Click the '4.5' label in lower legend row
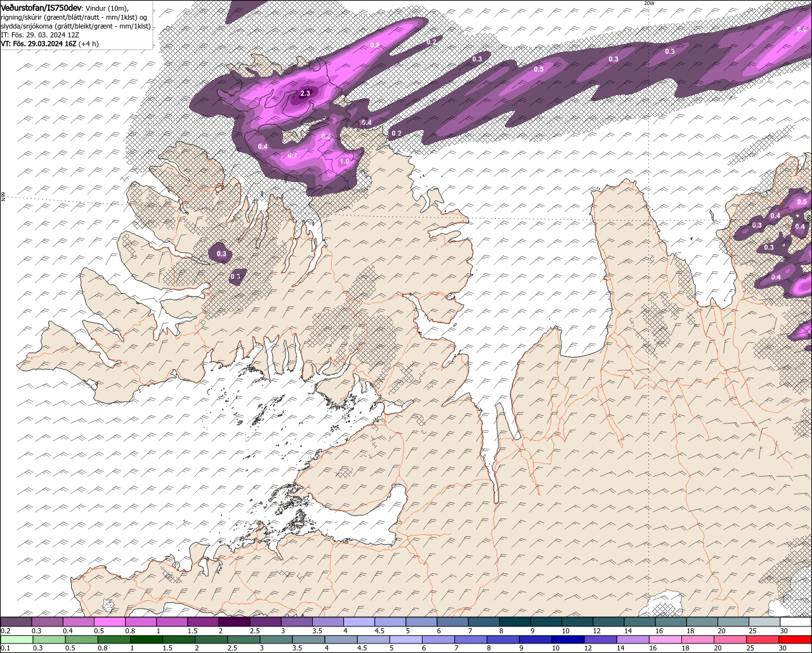The height and width of the screenshot is (653, 812). pos(362,648)
